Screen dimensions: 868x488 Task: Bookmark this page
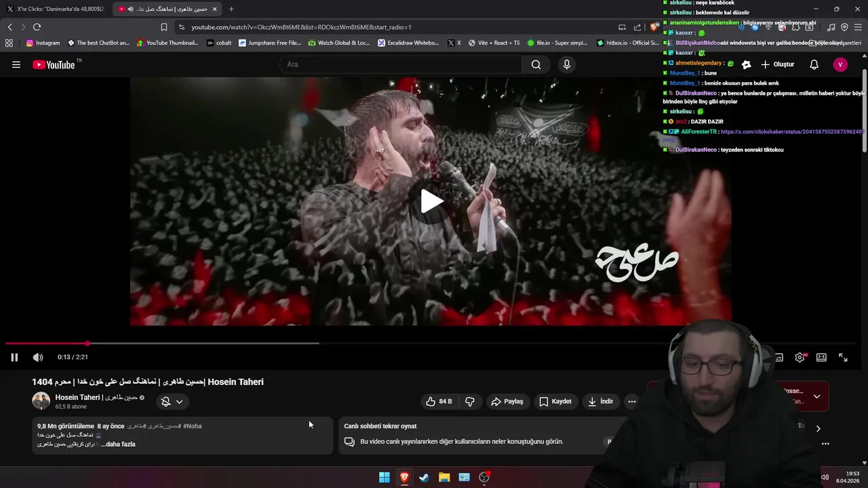[x=164, y=27]
